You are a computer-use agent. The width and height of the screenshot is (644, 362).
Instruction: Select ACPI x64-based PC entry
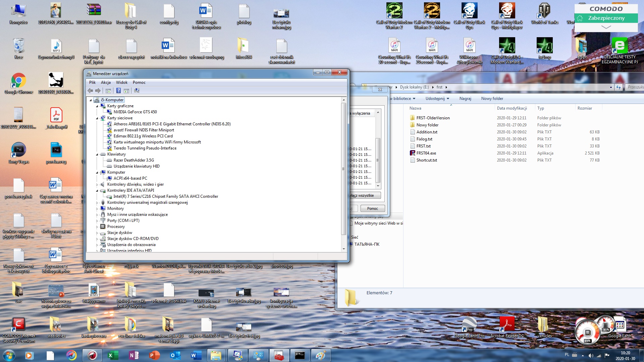(x=130, y=178)
